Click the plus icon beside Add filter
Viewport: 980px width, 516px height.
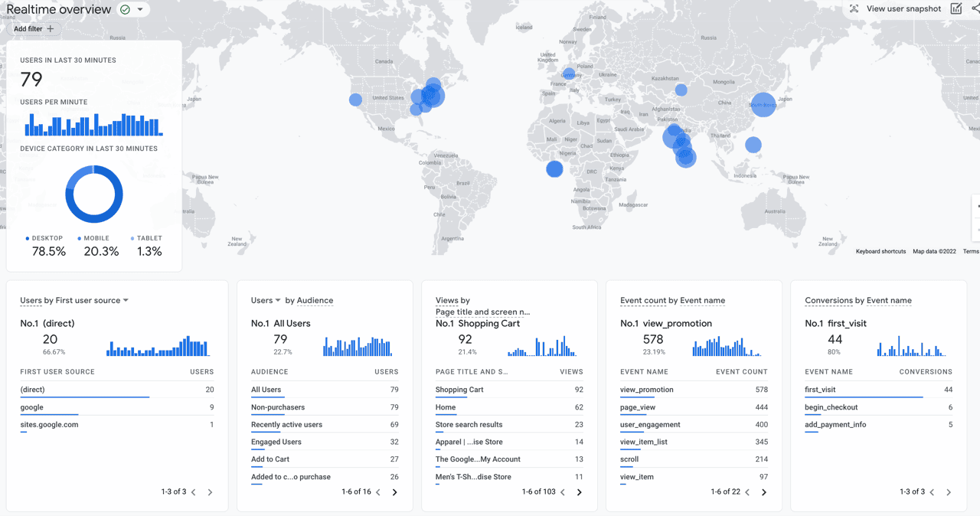[x=51, y=29]
